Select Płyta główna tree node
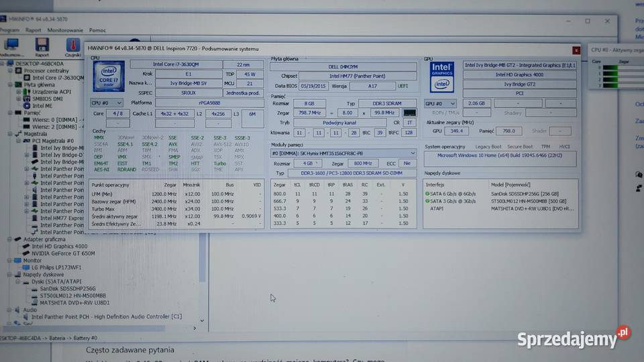The width and height of the screenshot is (644, 362). coord(38,84)
